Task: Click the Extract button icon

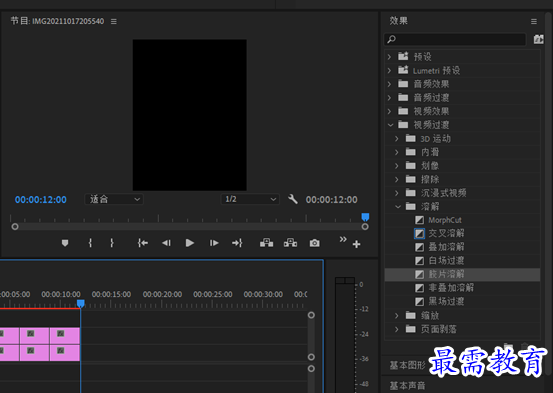Action: coord(290,243)
